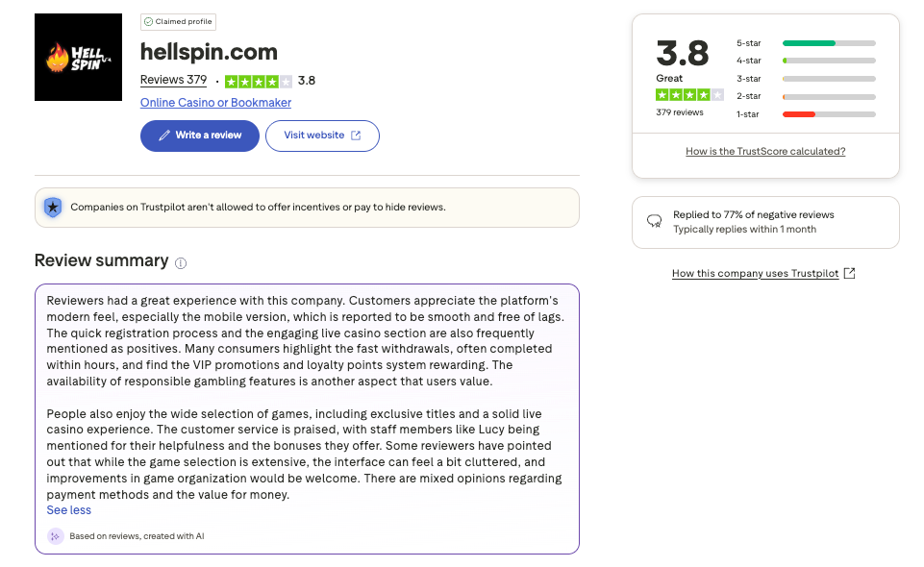Screen dimensions: 924x567
Task: Filter reviews by 4-star rating
Action: click(x=806, y=61)
